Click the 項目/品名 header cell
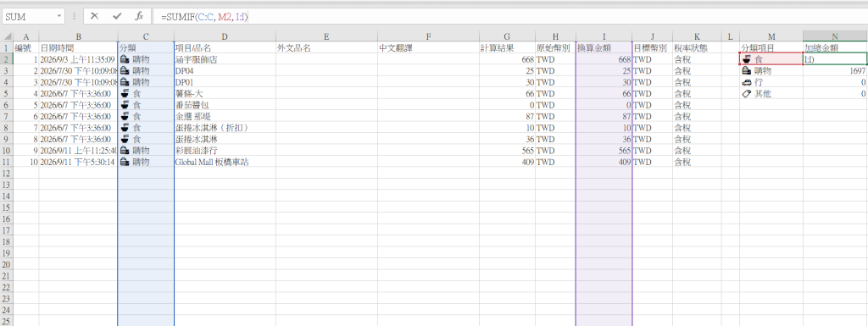The image size is (868, 326). (x=225, y=47)
